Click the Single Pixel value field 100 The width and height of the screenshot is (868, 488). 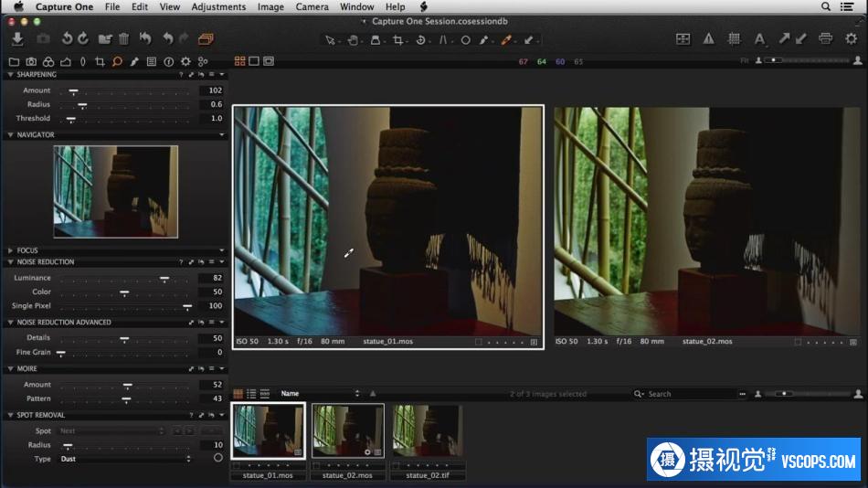pos(211,306)
